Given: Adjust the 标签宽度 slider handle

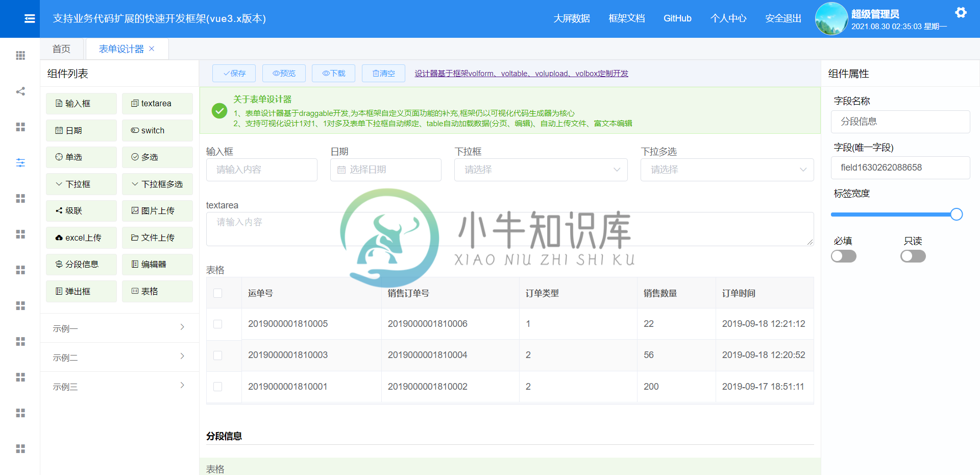Looking at the screenshot, I should pos(957,215).
